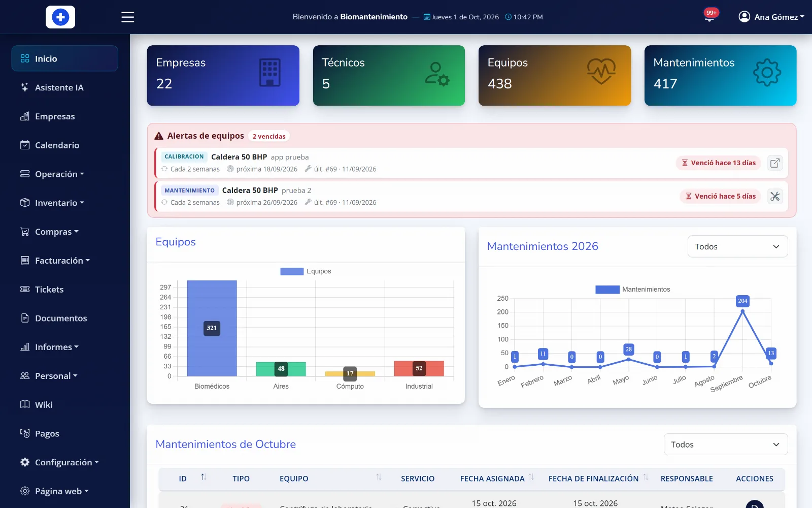Click heartbeat icon in Equipos card

(x=601, y=71)
